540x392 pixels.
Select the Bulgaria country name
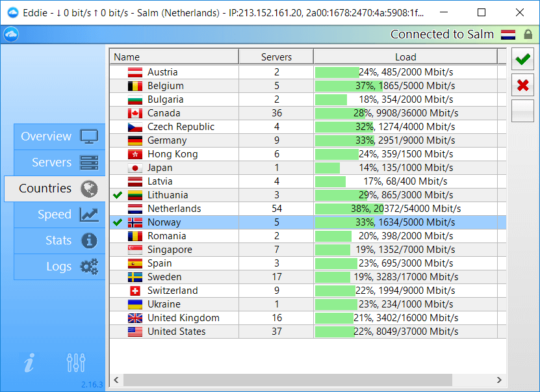tap(165, 99)
